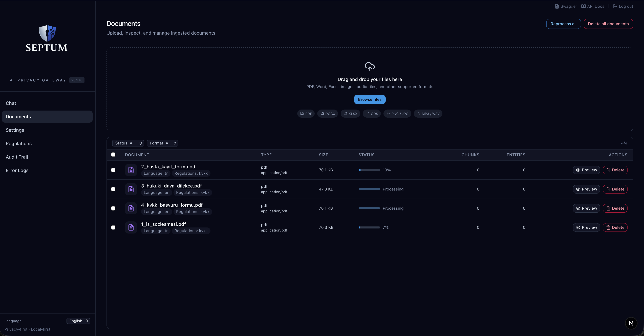Open the English language selector
This screenshot has width=644, height=336.
pos(78,321)
